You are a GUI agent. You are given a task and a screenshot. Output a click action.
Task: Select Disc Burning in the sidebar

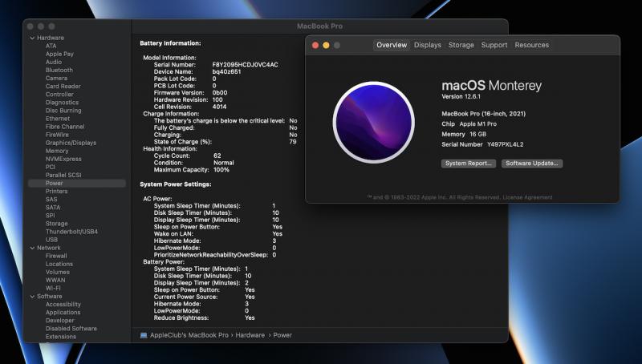63,111
